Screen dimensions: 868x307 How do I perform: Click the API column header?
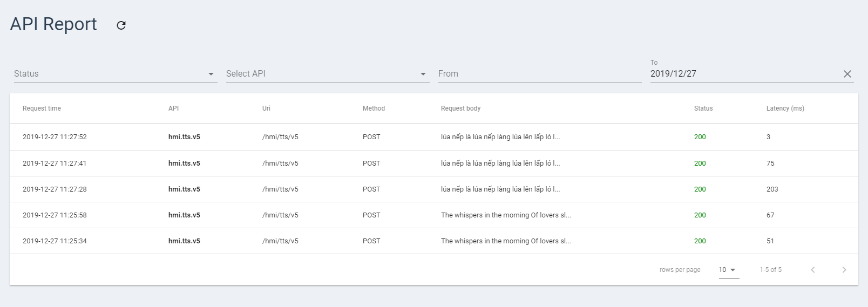coord(173,108)
